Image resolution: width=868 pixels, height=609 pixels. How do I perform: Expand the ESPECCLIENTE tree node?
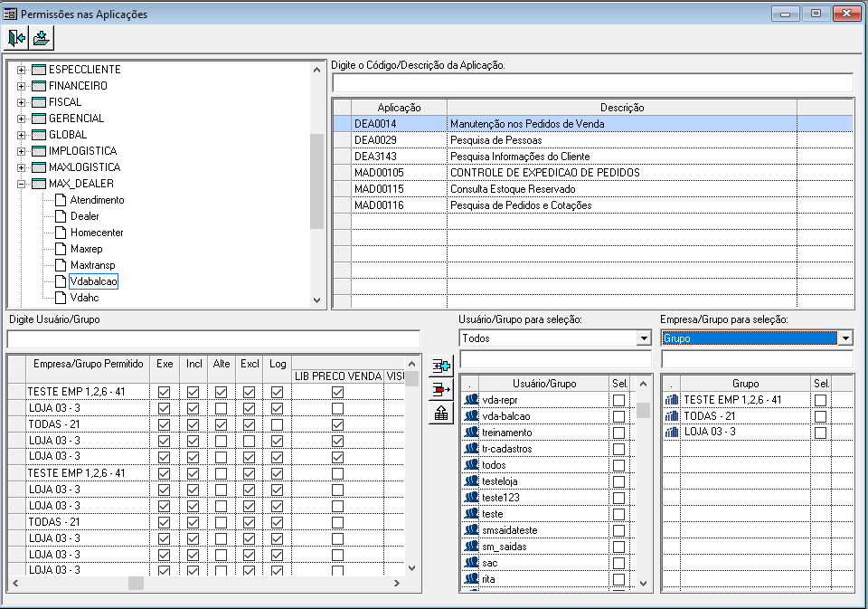21,70
